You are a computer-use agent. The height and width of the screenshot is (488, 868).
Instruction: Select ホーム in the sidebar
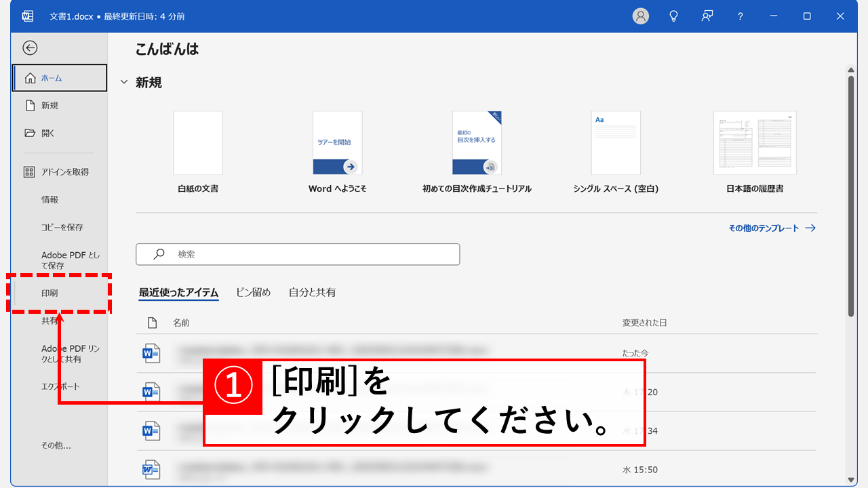[60, 78]
